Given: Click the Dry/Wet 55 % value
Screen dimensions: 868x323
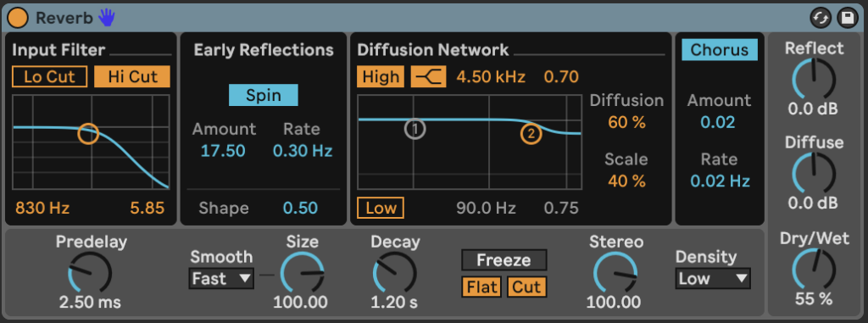Looking at the screenshot, I should coord(814,299).
